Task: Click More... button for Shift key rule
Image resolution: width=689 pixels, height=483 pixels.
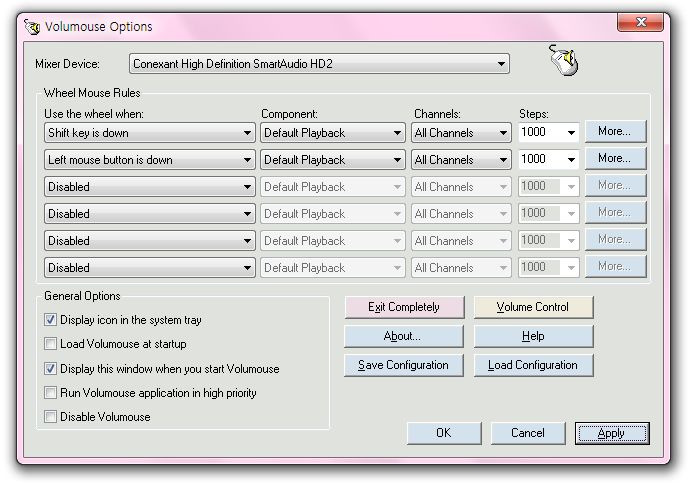Action: (615, 131)
